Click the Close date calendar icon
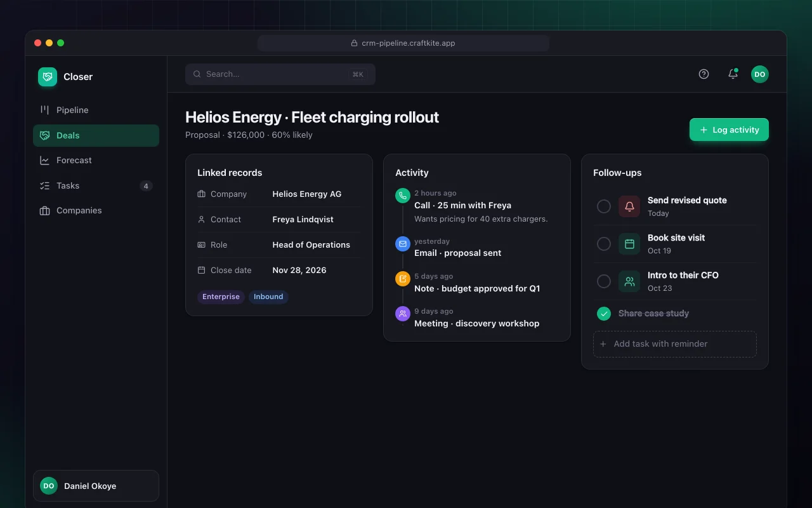812x508 pixels. click(x=202, y=271)
